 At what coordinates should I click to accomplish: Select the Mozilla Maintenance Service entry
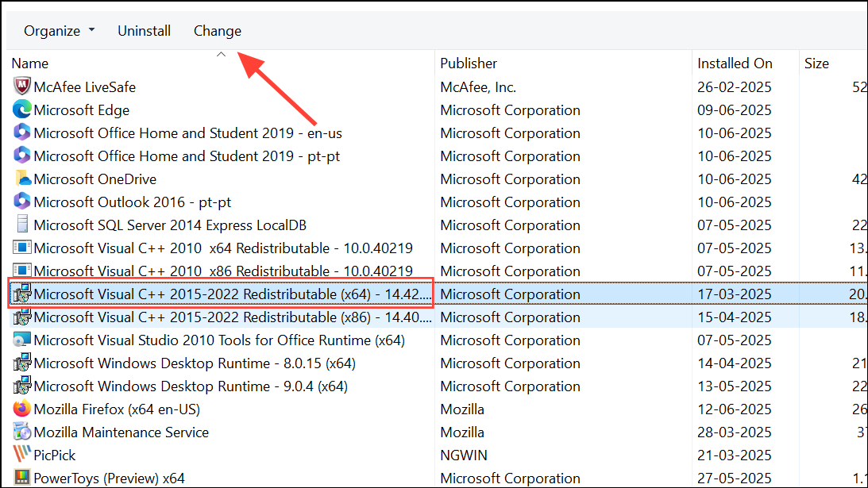(x=122, y=432)
